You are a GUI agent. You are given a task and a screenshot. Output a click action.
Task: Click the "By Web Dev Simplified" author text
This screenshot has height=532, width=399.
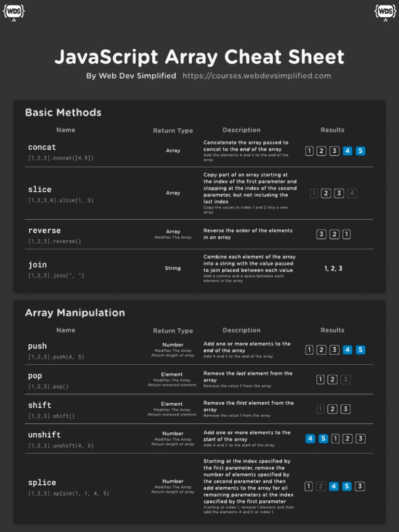131,76
